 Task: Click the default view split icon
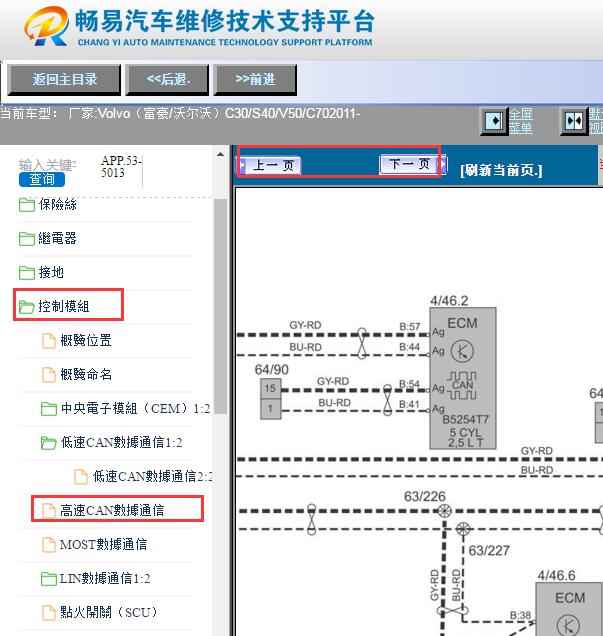click(x=574, y=120)
